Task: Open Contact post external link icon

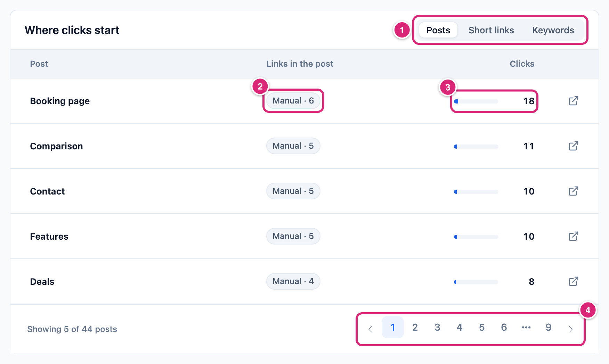Action: pyautogui.click(x=573, y=191)
